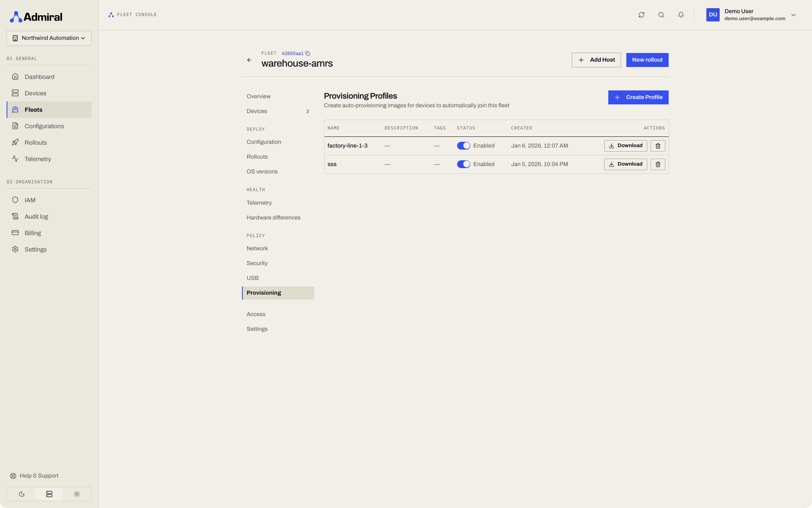Screen dimensions: 812x508
Task: Switch to dark theme moon icon
Action: [21, 494]
